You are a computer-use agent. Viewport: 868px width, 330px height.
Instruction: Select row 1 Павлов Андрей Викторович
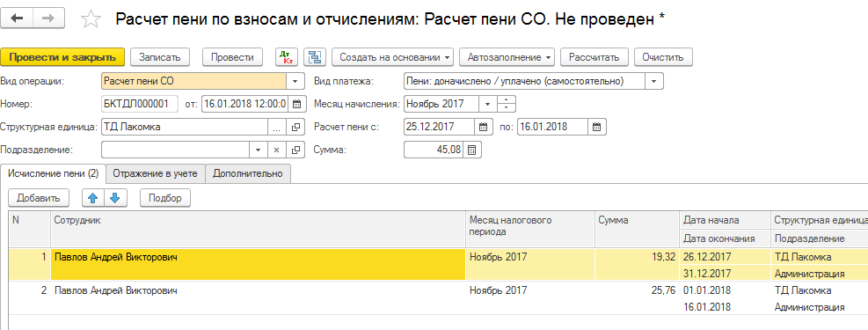coord(258,264)
